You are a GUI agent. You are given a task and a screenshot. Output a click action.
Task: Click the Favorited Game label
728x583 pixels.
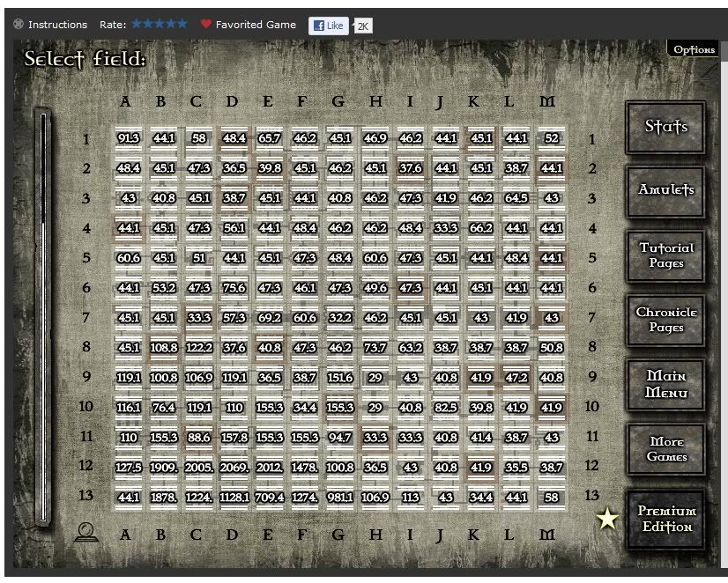pyautogui.click(x=256, y=25)
